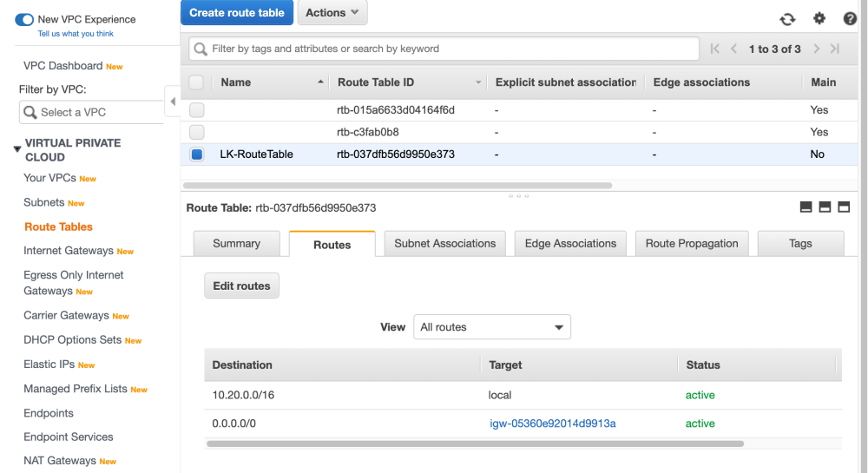Switch to the Subnet Associations tab
Image resolution: width=868 pixels, height=473 pixels.
[x=444, y=244]
